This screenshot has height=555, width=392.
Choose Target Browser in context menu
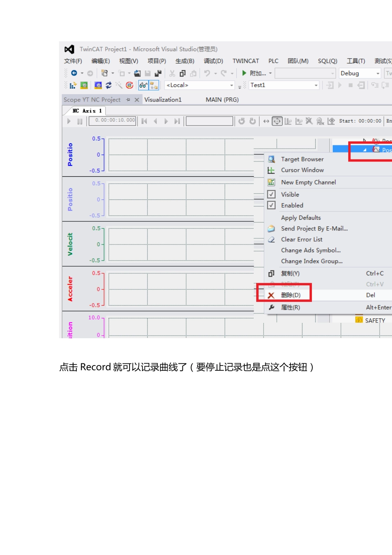[302, 159]
